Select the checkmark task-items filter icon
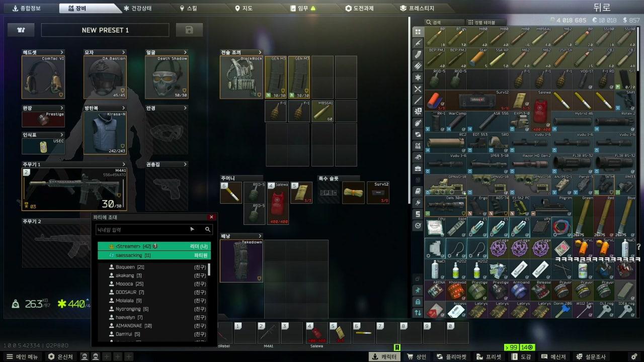 [418, 226]
